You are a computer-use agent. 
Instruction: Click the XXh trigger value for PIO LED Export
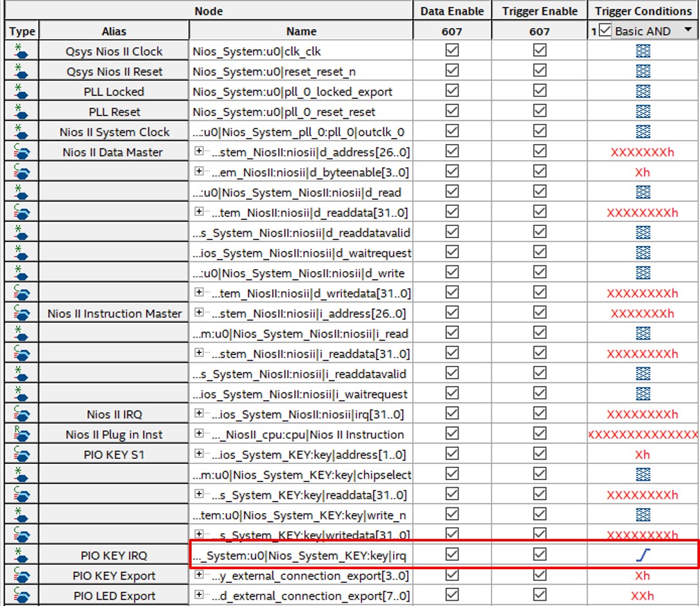tap(643, 596)
